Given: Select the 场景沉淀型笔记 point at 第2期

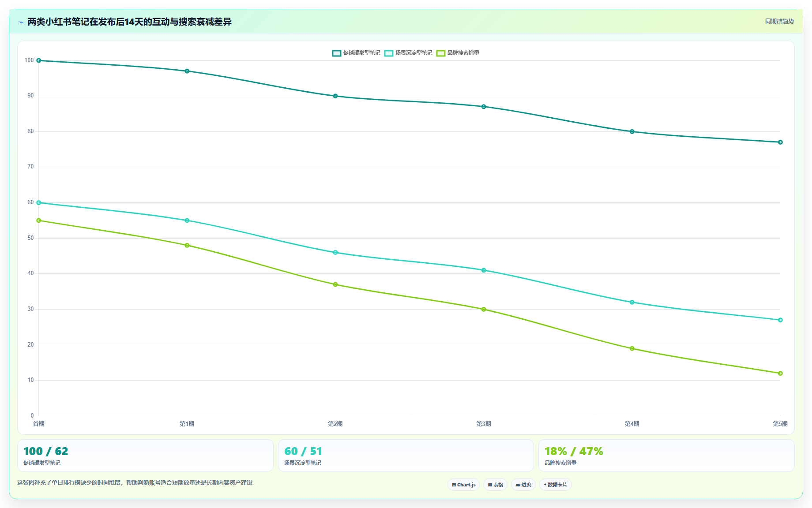Looking at the screenshot, I should [335, 253].
